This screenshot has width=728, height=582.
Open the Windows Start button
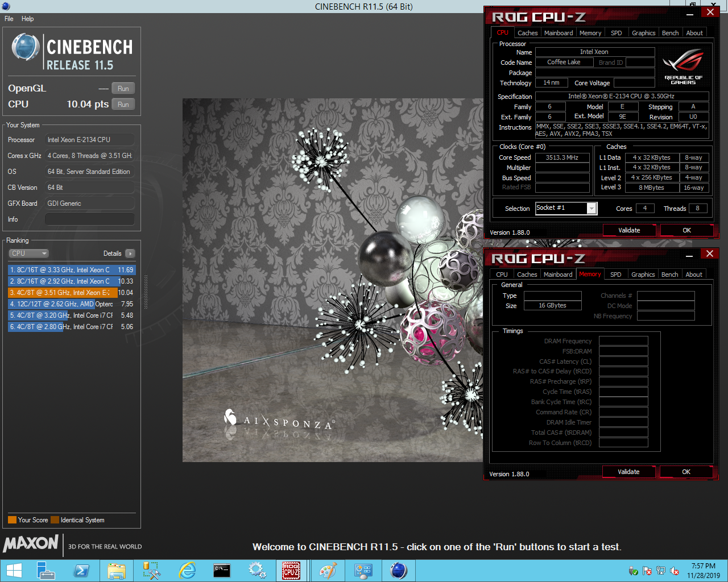(14, 571)
